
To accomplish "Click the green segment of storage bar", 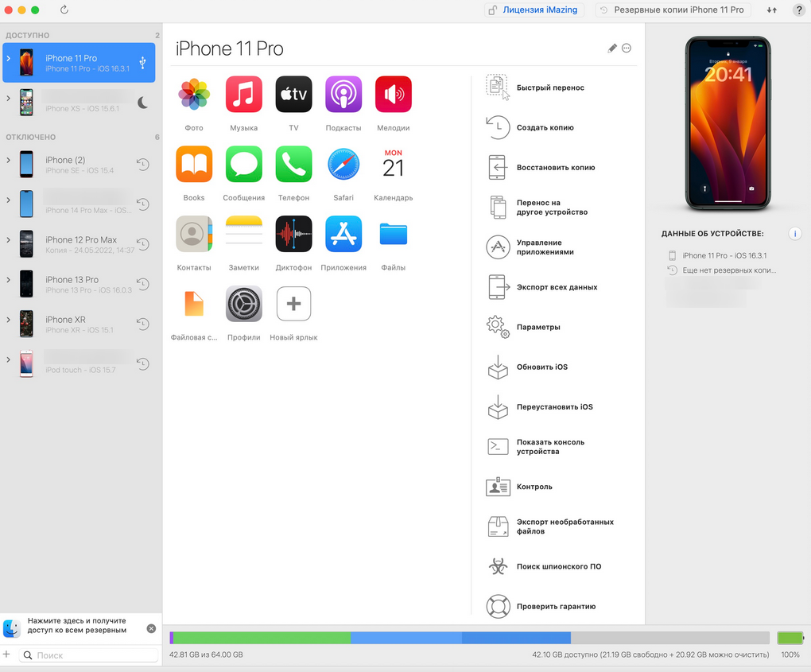I will (262, 637).
